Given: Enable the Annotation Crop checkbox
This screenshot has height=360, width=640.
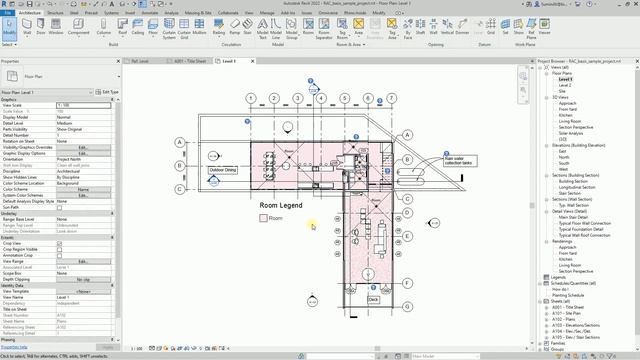Looking at the screenshot, I should [59, 256].
